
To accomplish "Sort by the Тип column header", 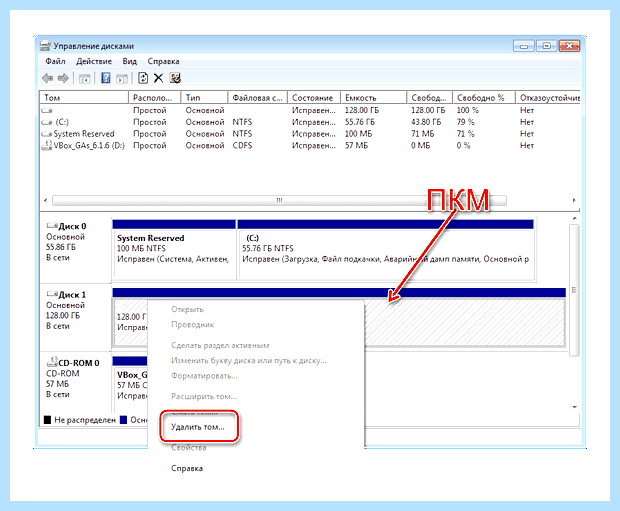I will (204, 98).
